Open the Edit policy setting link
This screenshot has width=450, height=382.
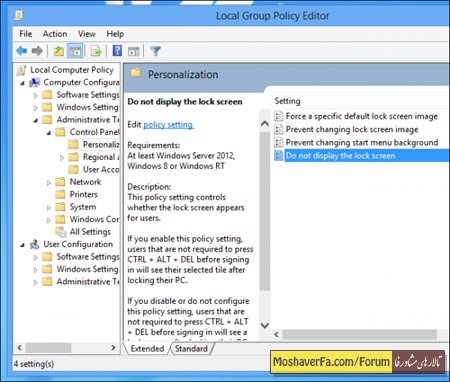click(168, 125)
